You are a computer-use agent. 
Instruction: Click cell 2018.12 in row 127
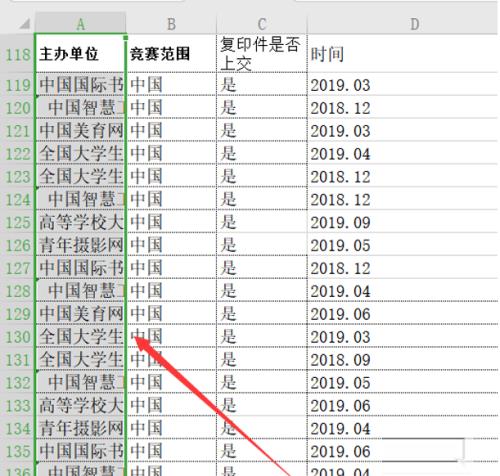point(403,268)
